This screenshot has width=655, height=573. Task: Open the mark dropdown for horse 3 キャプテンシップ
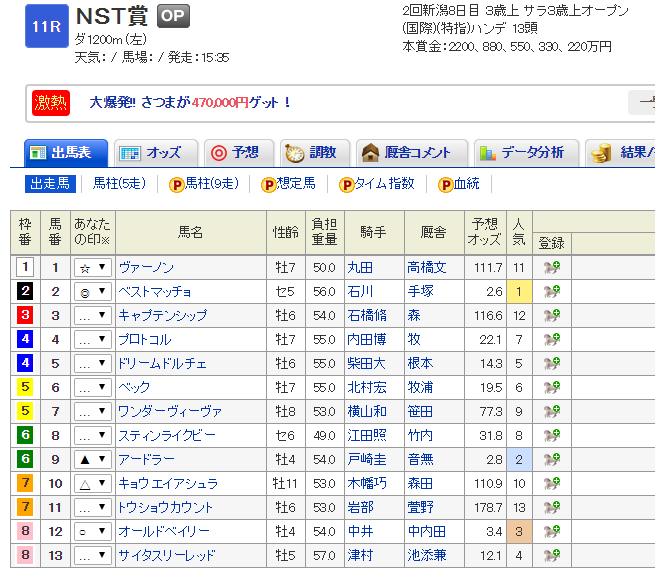93,316
